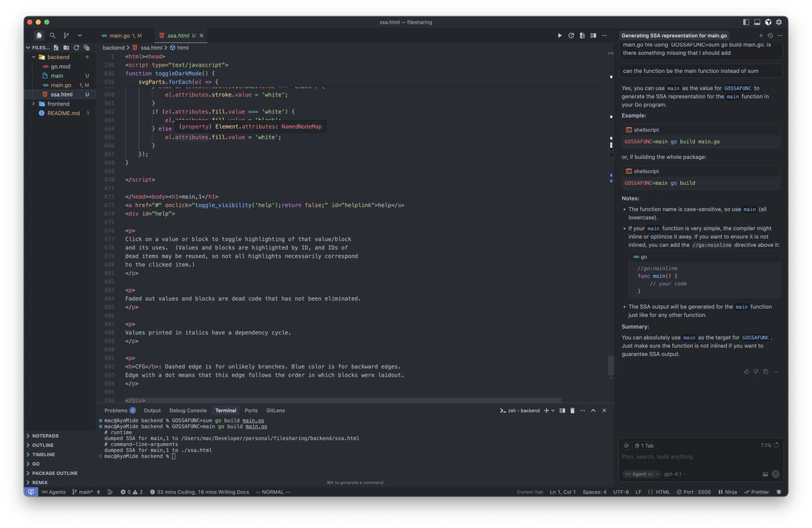Collapse all folders in explorer
The image size is (812, 528).
(86, 48)
